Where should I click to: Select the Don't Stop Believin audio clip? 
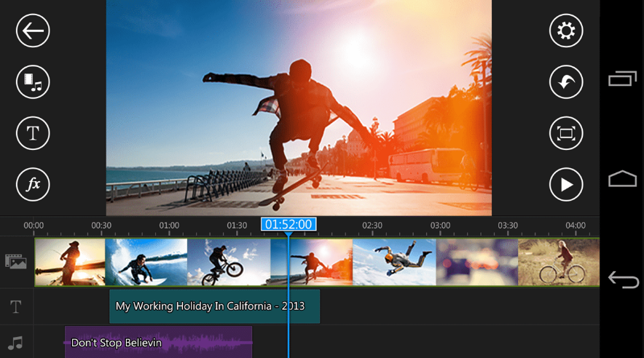(159, 342)
